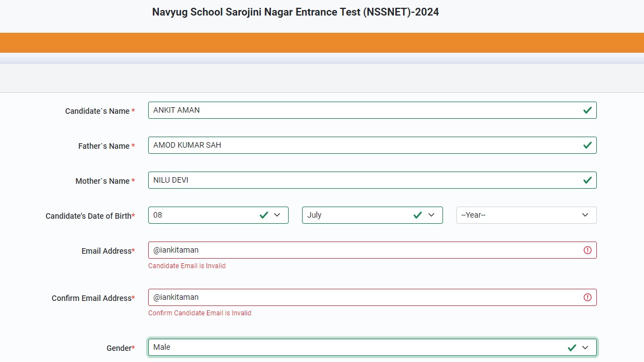Click the error exclamation icon on Email Address

point(587,250)
